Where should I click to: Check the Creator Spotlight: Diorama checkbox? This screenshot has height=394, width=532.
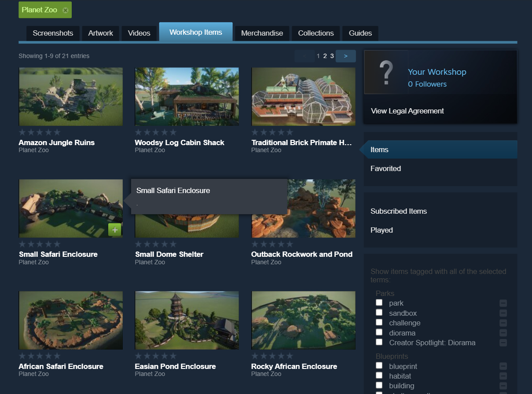379,342
